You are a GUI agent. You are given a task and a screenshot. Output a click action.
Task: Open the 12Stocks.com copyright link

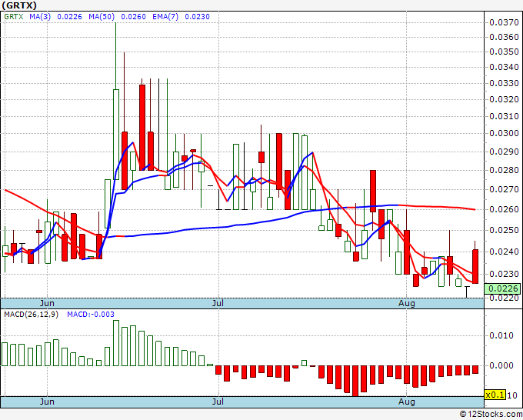pyautogui.click(x=491, y=415)
